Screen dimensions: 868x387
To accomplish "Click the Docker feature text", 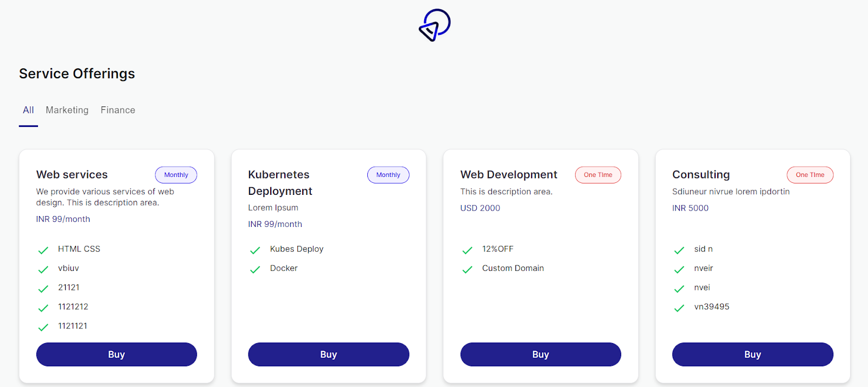I will click(284, 268).
